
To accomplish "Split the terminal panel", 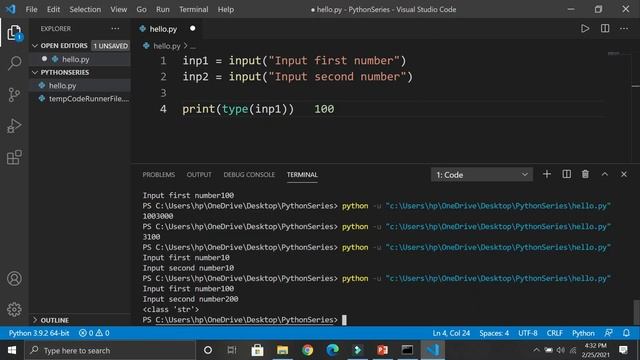I will [x=567, y=174].
